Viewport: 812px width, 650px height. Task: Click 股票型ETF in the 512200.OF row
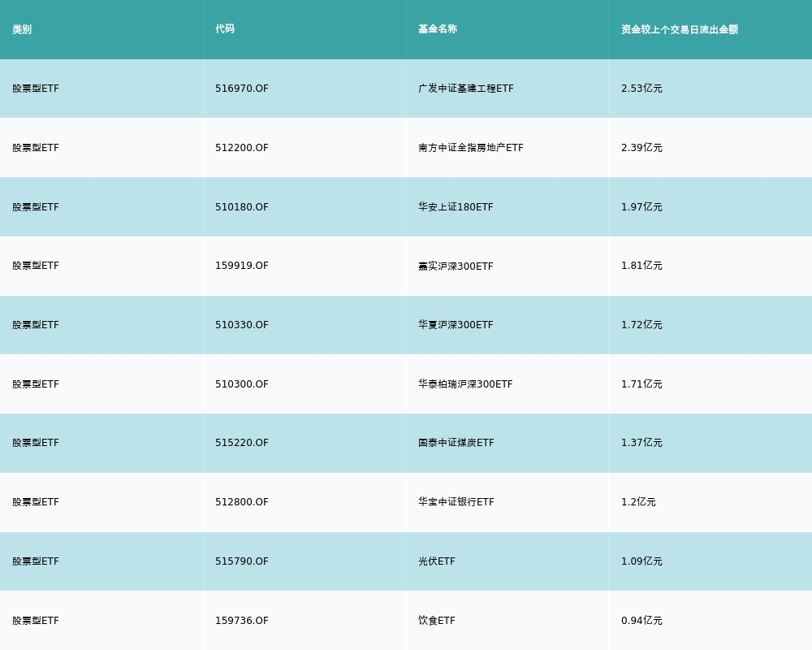(x=36, y=148)
